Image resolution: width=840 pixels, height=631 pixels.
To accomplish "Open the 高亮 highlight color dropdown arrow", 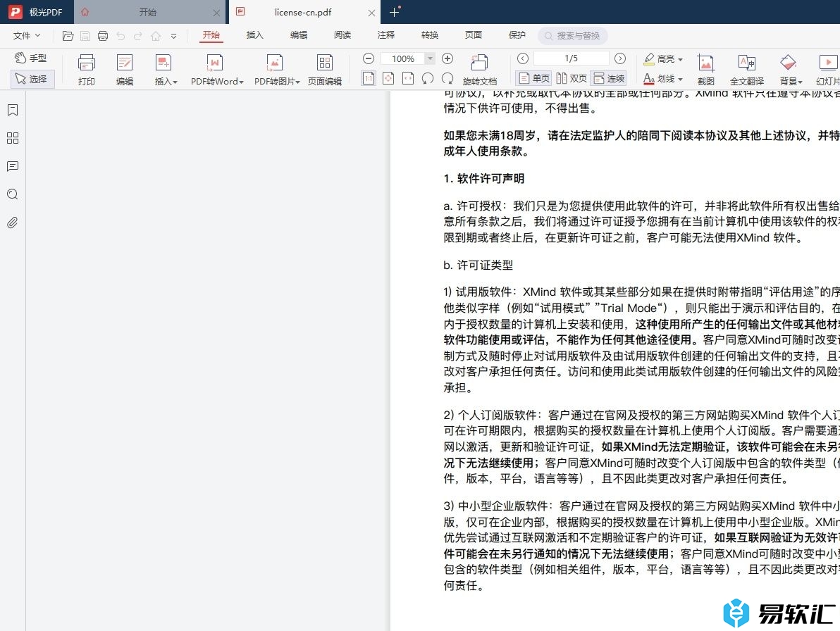I will click(680, 59).
